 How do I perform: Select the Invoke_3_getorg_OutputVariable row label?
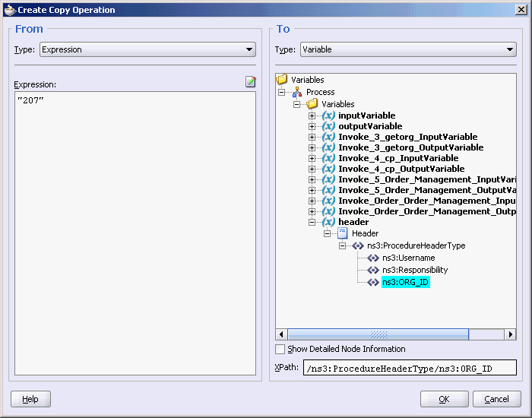point(411,147)
